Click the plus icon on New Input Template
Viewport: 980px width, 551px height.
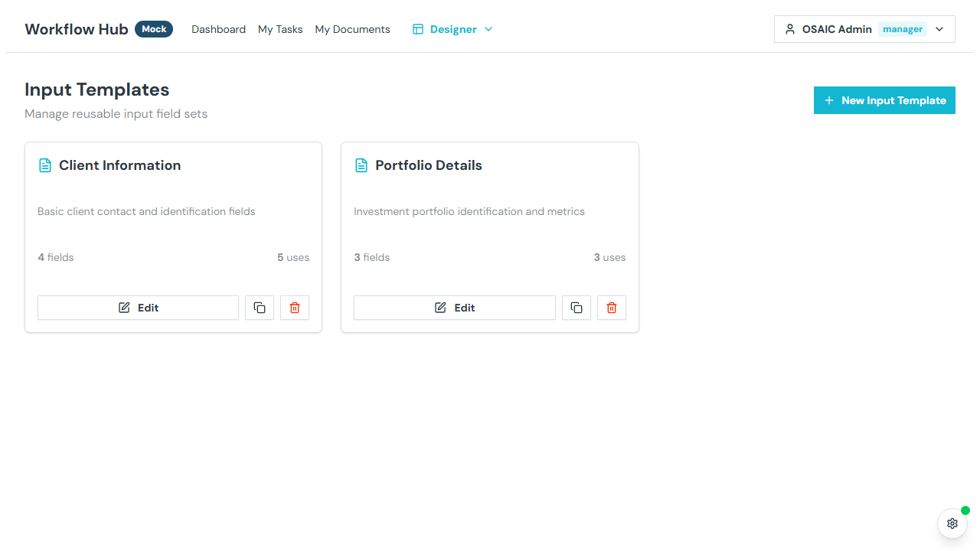tap(829, 99)
